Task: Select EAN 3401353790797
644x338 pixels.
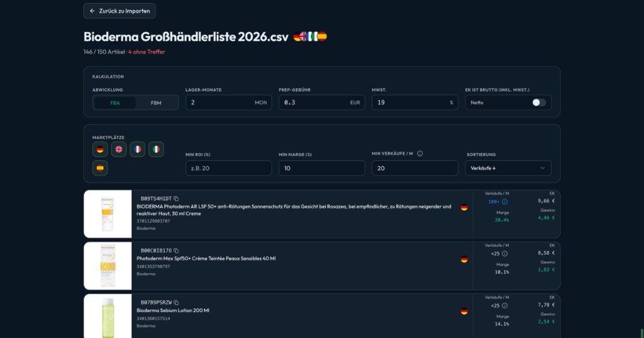Action: pyautogui.click(x=153, y=266)
